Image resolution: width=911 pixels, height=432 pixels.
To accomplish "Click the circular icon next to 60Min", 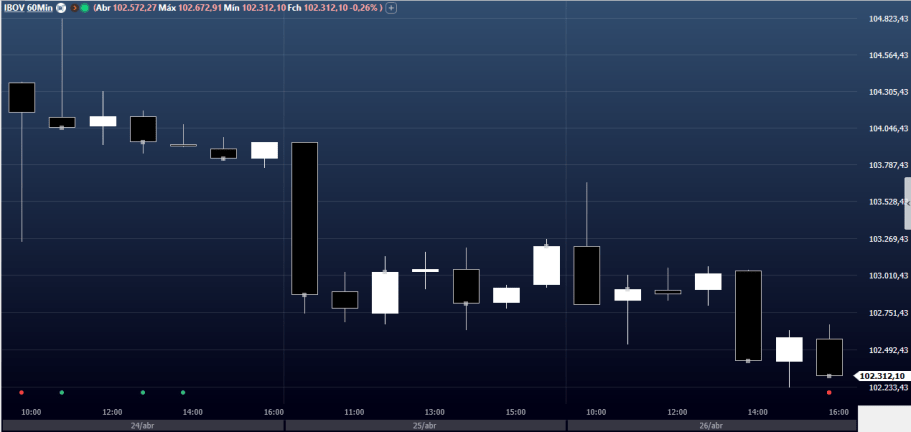I will tap(62, 7).
